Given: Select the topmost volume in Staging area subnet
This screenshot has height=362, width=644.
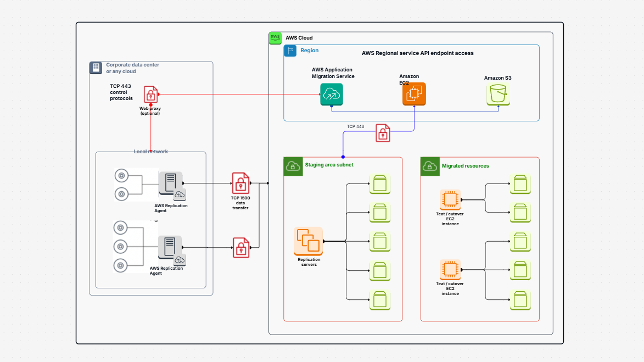Looking at the screenshot, I should point(380,183).
